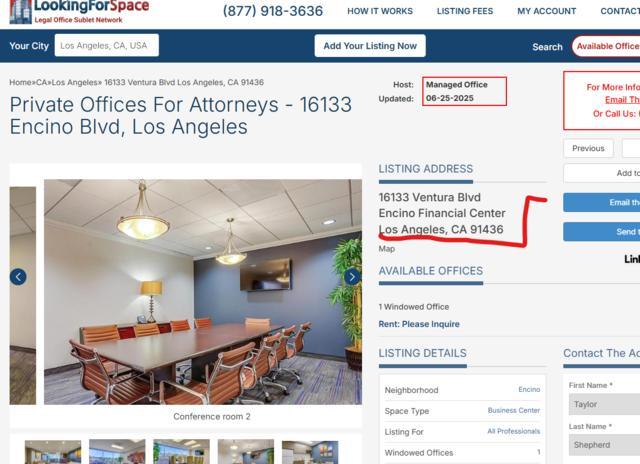This screenshot has width=640, height=464.
Task: Click the Previous listing button
Action: (x=588, y=148)
